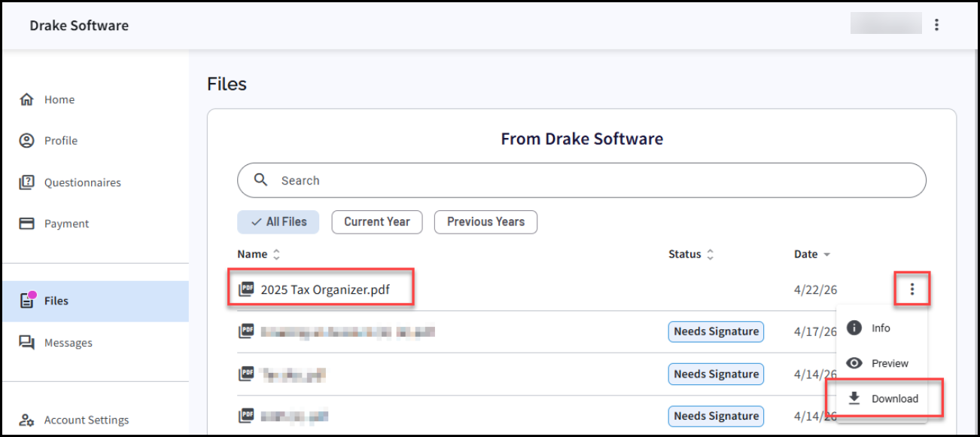The width and height of the screenshot is (980, 437).
Task: Sort files by Date column arrow
Action: tap(826, 255)
